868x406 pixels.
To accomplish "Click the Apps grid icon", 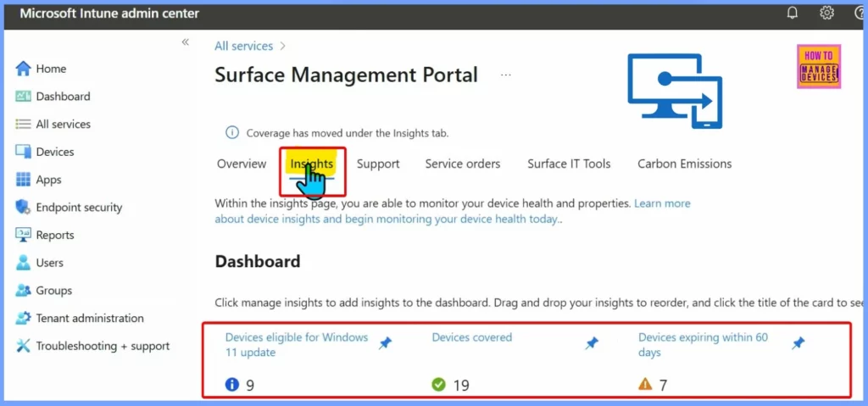I will coord(23,180).
